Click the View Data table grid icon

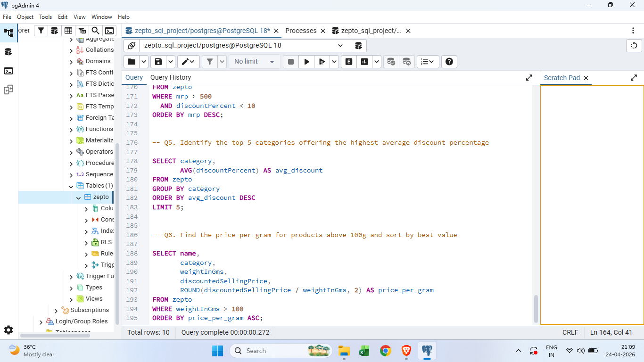68,31
